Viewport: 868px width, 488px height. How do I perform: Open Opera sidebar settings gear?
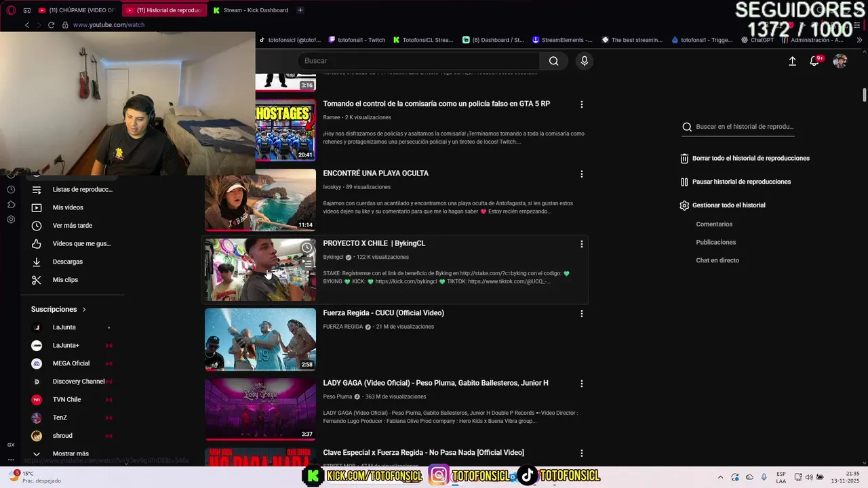click(x=11, y=220)
